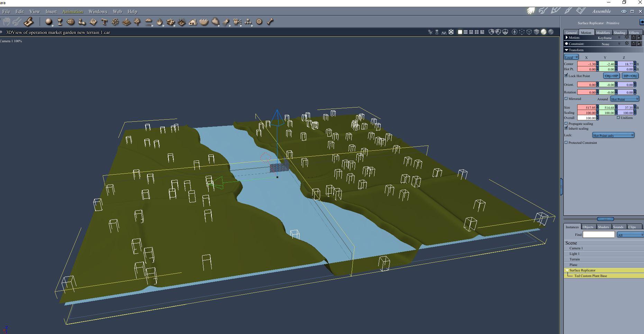Screen dimensions: 644x334
Task: Set the view to four pane layout
Action: 477,32
